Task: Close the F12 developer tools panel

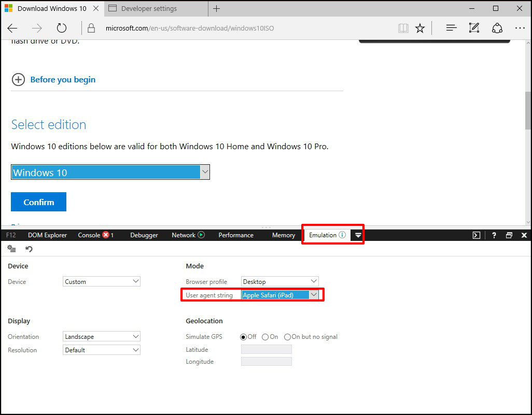Action: pyautogui.click(x=524, y=235)
